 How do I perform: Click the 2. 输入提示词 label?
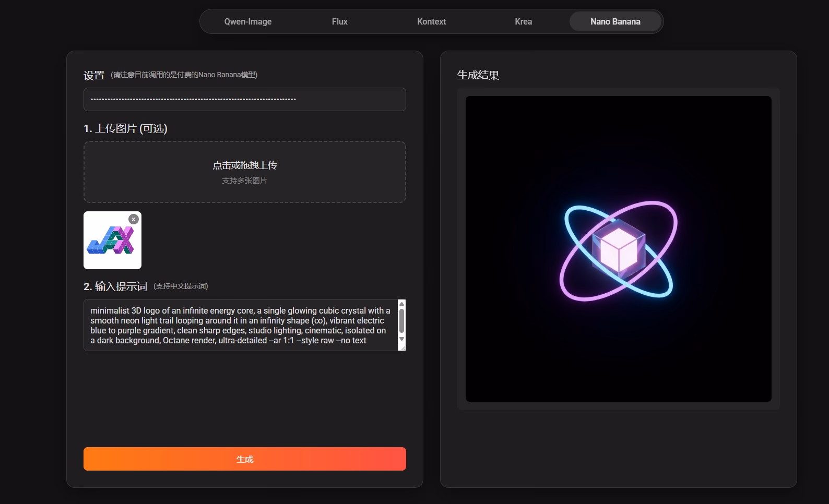pyautogui.click(x=115, y=286)
